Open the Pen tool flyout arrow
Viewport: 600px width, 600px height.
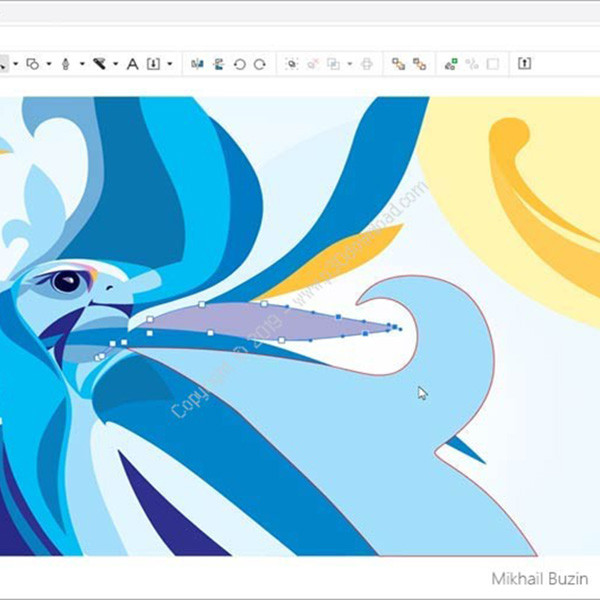[x=82, y=64]
